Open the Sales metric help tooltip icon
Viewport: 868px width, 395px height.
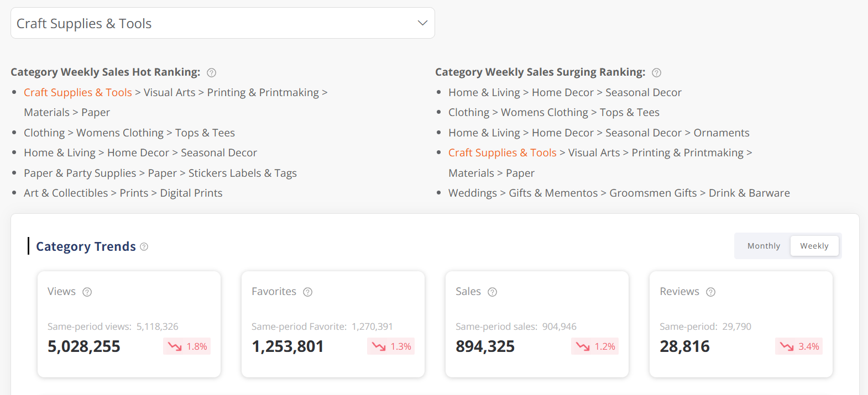point(492,292)
